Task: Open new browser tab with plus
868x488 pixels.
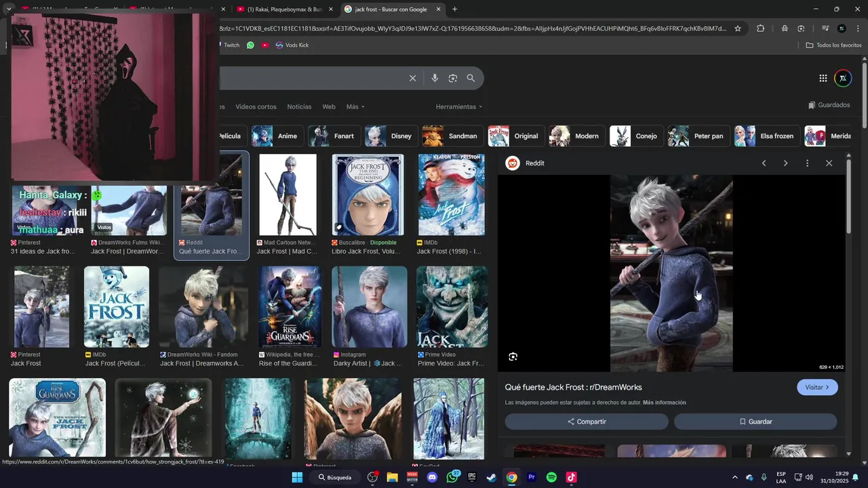Action: pyautogui.click(x=454, y=9)
